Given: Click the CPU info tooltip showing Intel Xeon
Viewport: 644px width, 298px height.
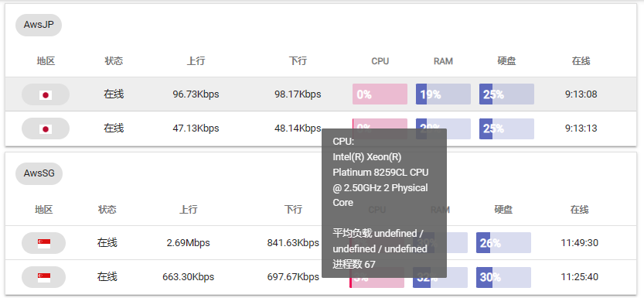Looking at the screenshot, I should (x=384, y=203).
